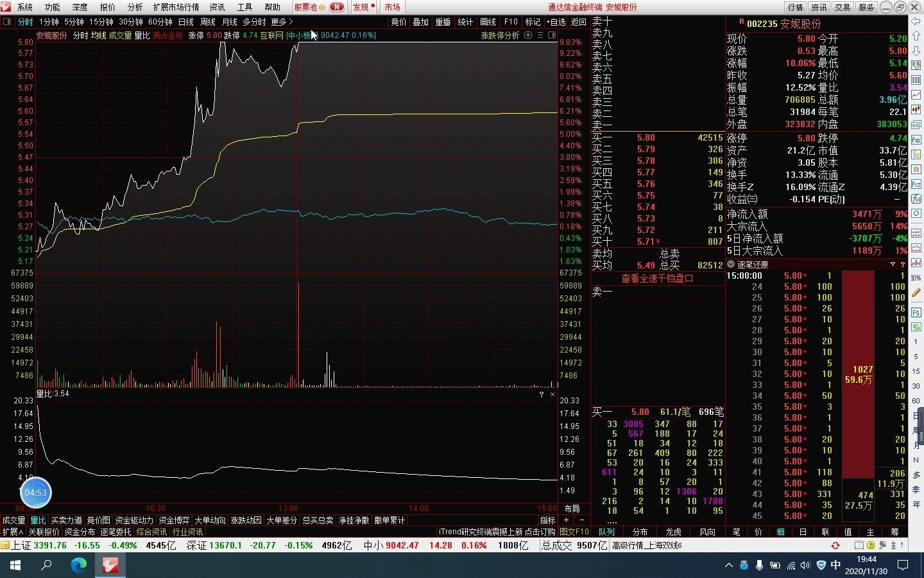Select the 买卖力道 indicator tab
924x578 pixels.
(67, 520)
